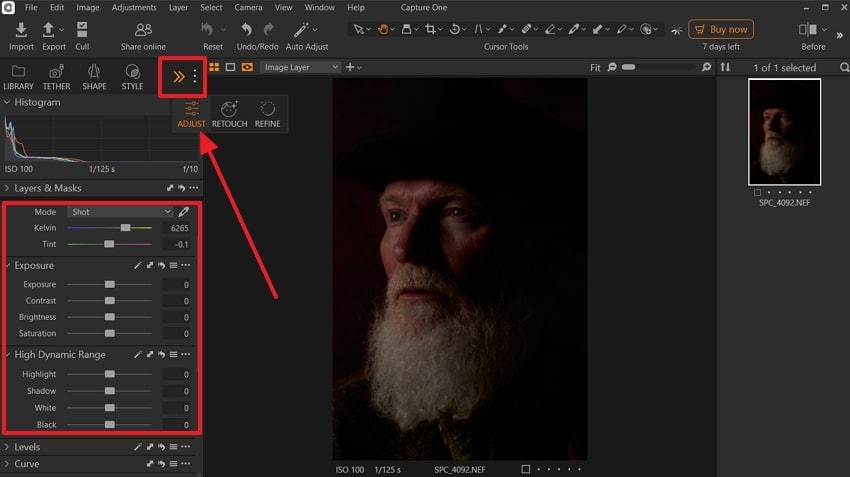Click the zoom-in magnifier icon
The height and width of the screenshot is (477, 850).
pyautogui.click(x=706, y=67)
